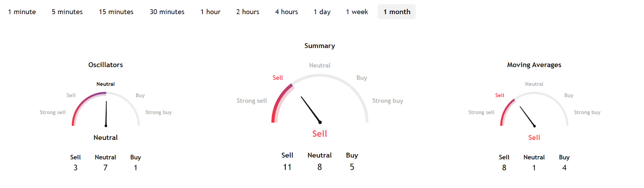Image resolution: width=644 pixels, height=188 pixels.
Task: Click the Oscillators gauge needle
Action: coord(106,114)
